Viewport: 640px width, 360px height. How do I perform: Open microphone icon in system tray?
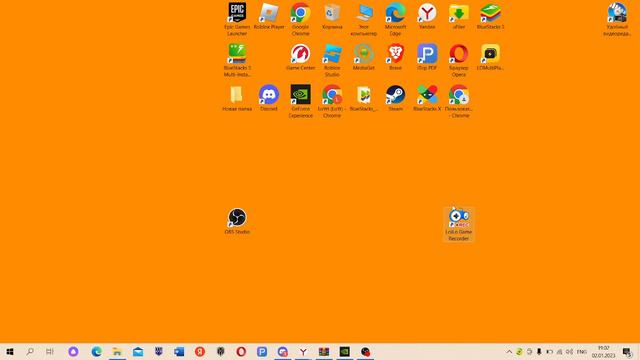539,352
